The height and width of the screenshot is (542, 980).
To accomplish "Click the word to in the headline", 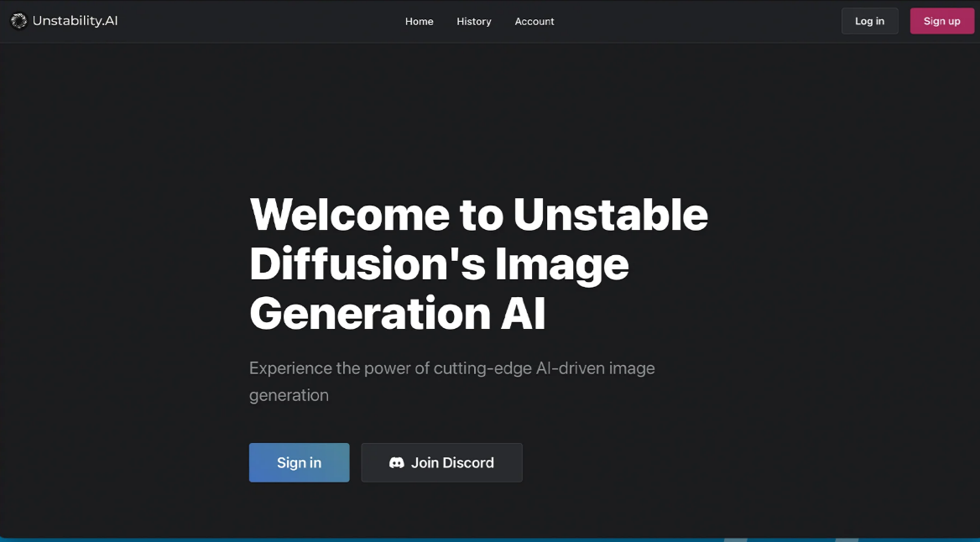I will [481, 214].
